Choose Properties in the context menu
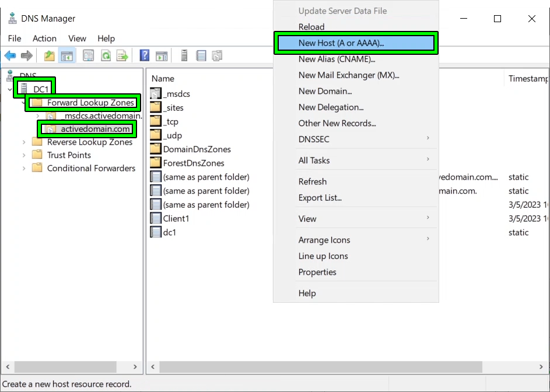This screenshot has height=392, width=550. coord(356,272)
